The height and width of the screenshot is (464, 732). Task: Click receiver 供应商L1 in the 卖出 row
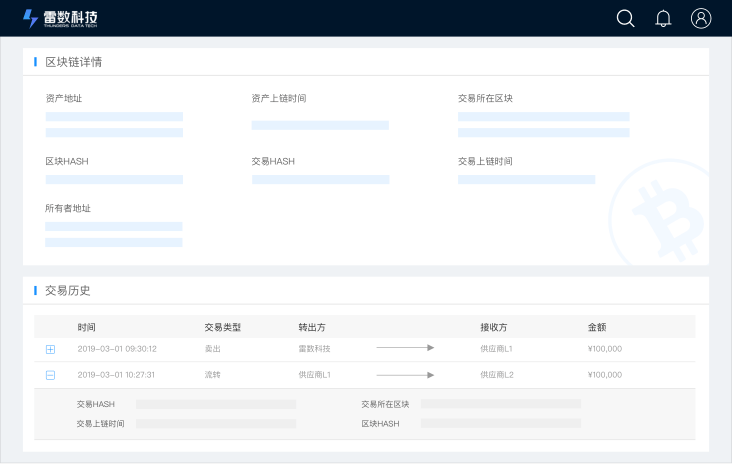(x=496, y=349)
